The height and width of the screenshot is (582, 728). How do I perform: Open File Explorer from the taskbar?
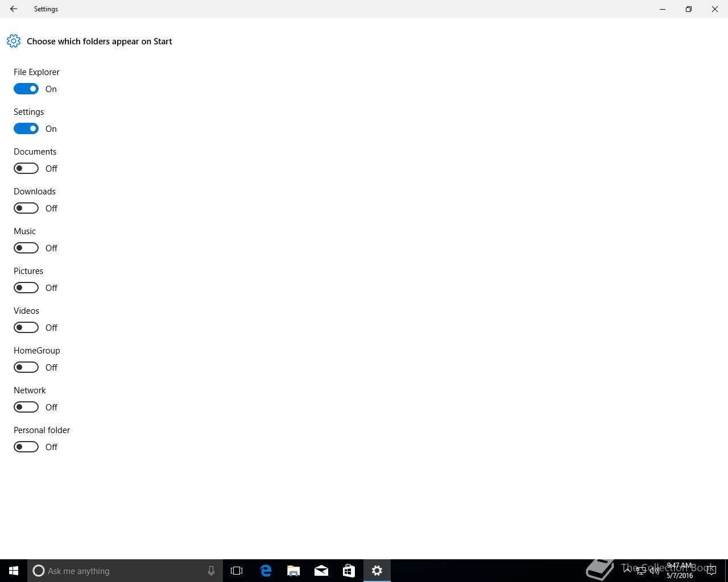(293, 571)
